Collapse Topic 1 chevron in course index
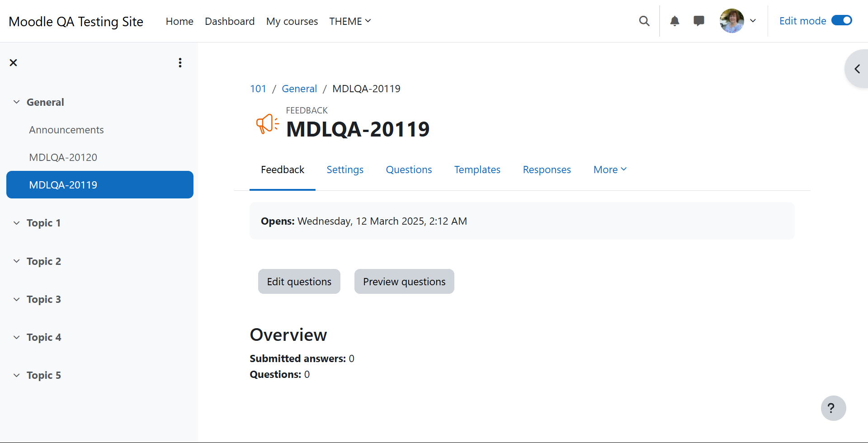 [x=17, y=223]
